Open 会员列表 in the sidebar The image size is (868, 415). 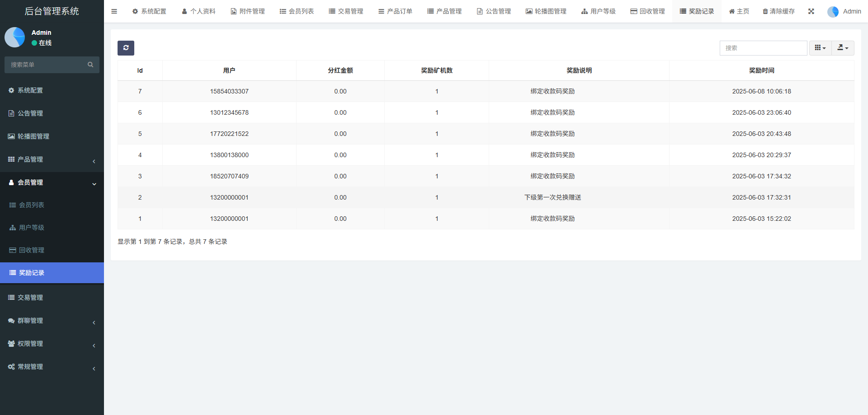click(x=31, y=205)
